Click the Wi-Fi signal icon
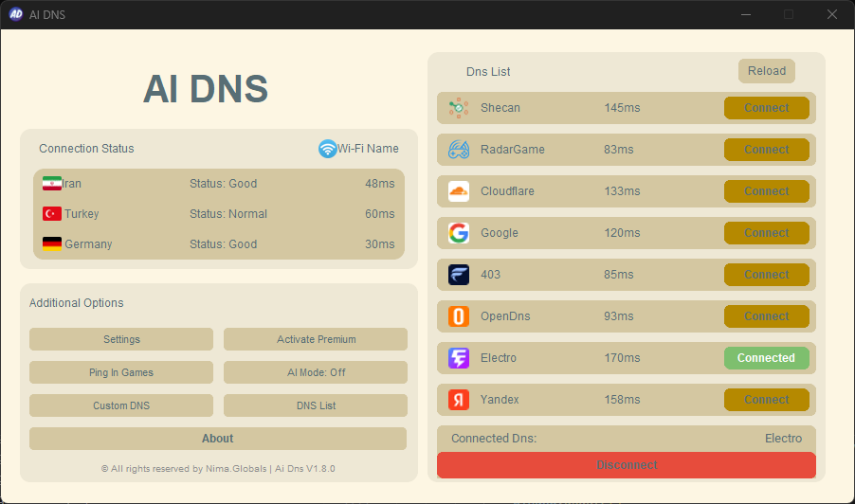The height and width of the screenshot is (504, 855). point(327,149)
